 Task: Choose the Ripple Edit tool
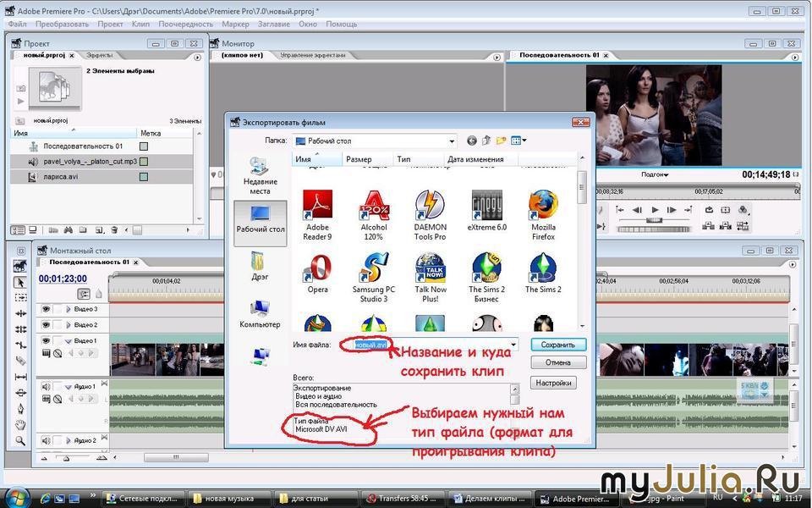20,313
